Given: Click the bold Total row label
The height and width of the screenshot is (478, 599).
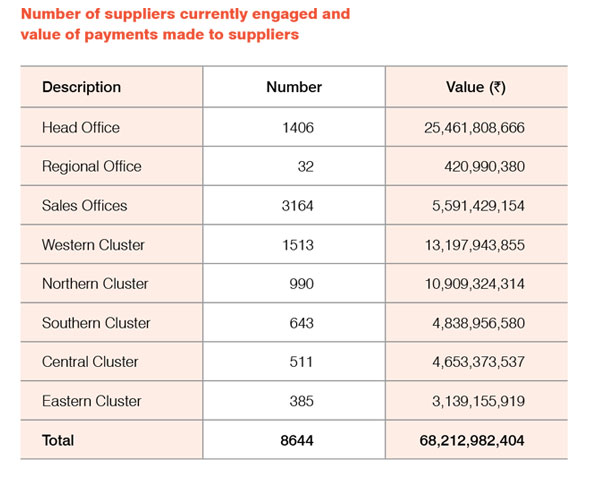Looking at the screenshot, I should [x=58, y=440].
